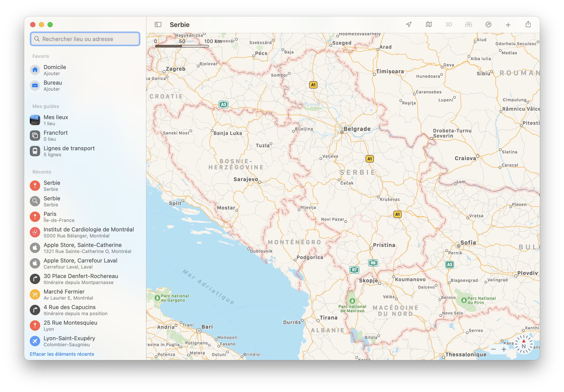Screen dimensions: 564x392
Task: Select recent Marché Fermier entry
Action: click(x=64, y=294)
